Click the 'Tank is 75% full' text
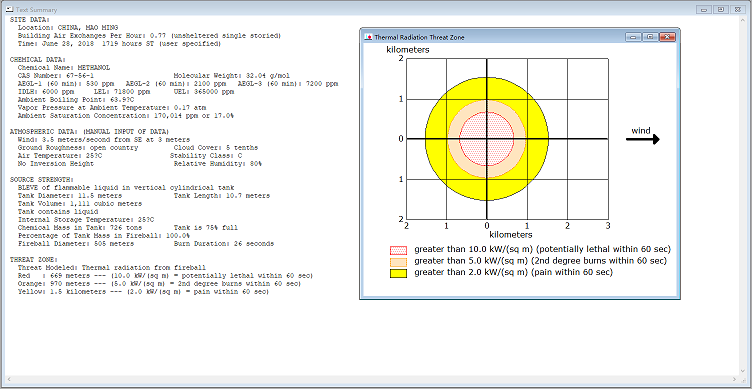 point(205,228)
